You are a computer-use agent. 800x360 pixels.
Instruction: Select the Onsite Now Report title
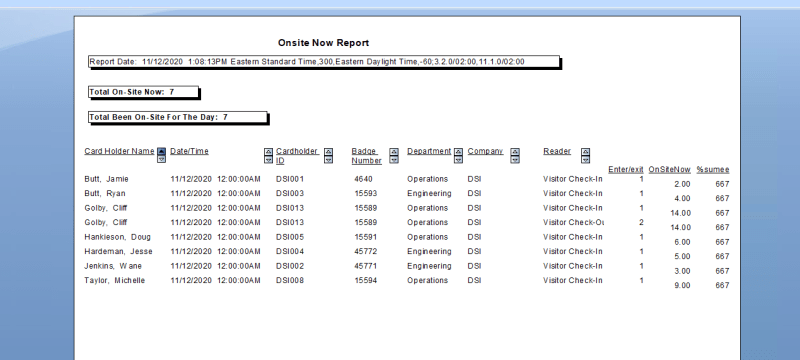tap(323, 43)
